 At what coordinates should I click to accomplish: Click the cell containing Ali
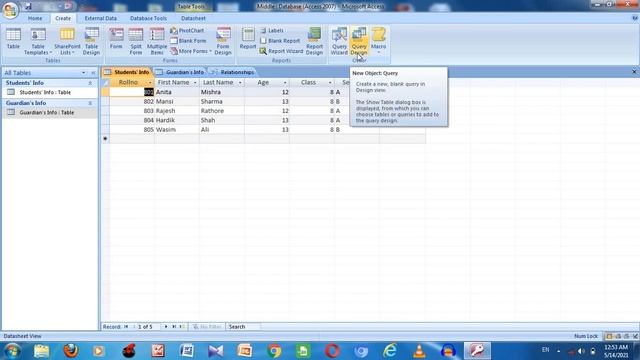pyautogui.click(x=222, y=130)
